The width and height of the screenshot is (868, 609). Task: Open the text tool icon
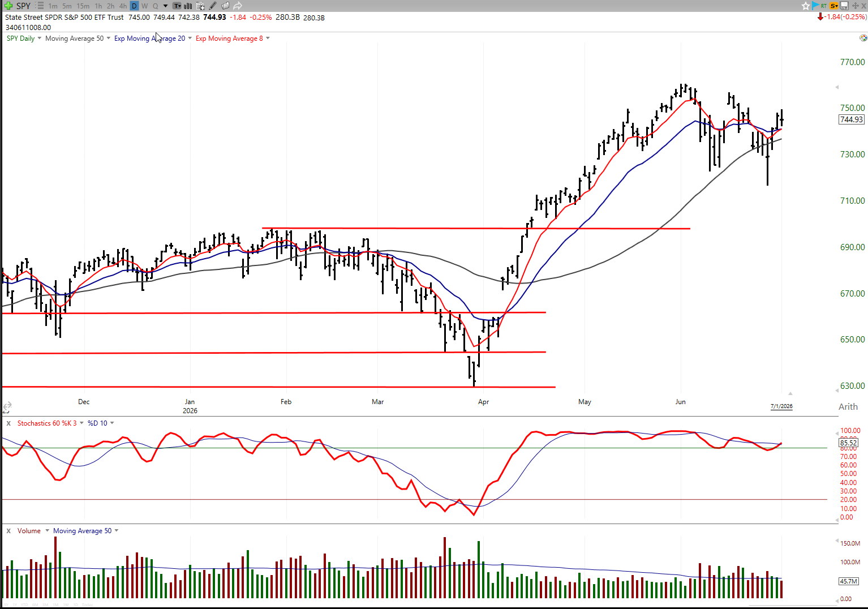[x=177, y=6]
